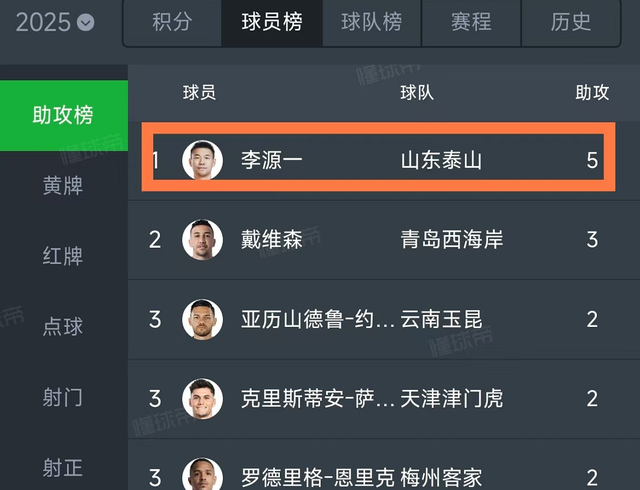Image resolution: width=640 pixels, height=490 pixels.
Task: Select 助攻榜 in the sidebar
Action: click(63, 115)
